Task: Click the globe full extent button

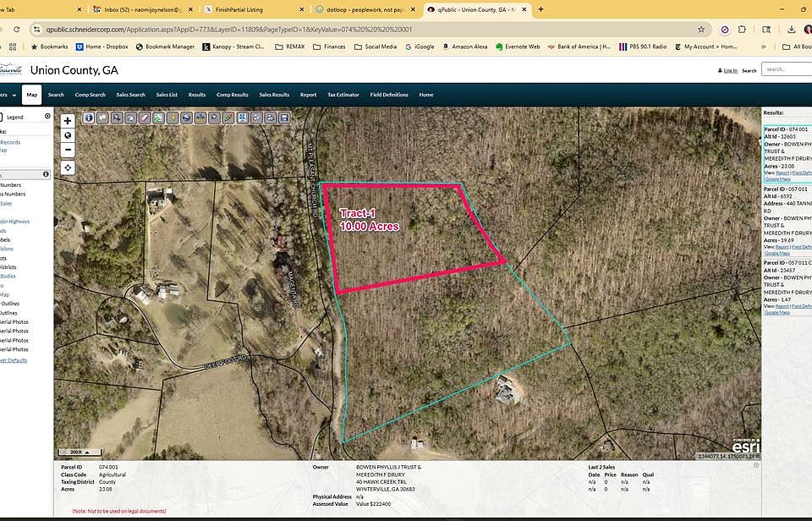Action: [x=68, y=135]
